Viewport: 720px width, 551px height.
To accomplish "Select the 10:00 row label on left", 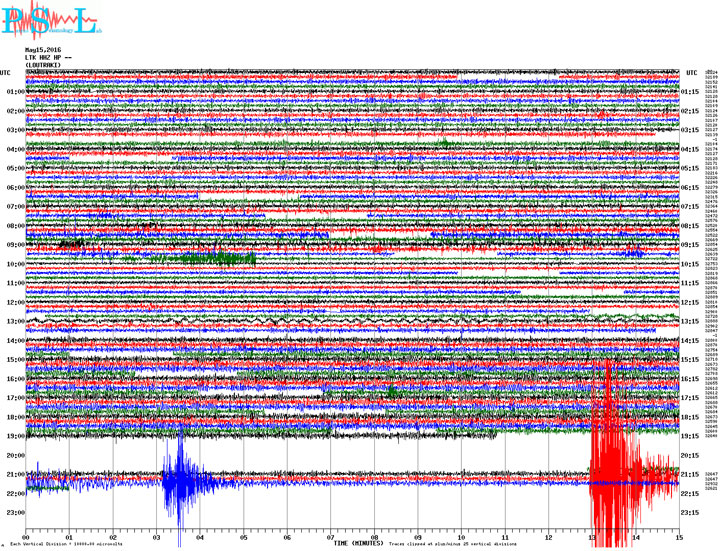I will [x=15, y=264].
